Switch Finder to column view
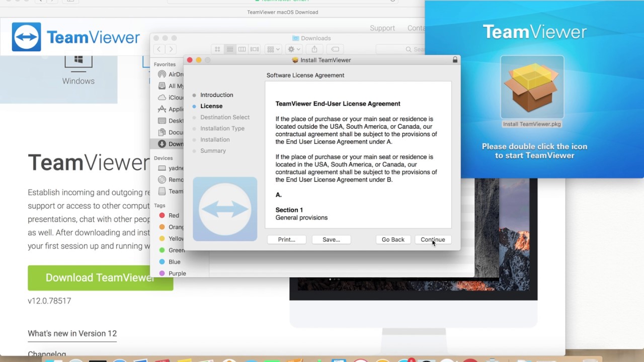The height and width of the screenshot is (362, 644). tap(242, 49)
